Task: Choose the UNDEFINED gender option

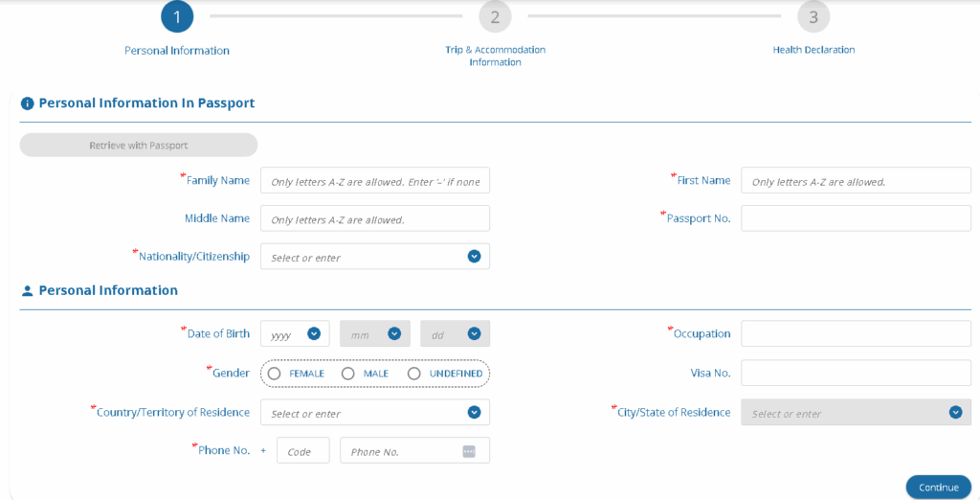Action: tap(414, 374)
